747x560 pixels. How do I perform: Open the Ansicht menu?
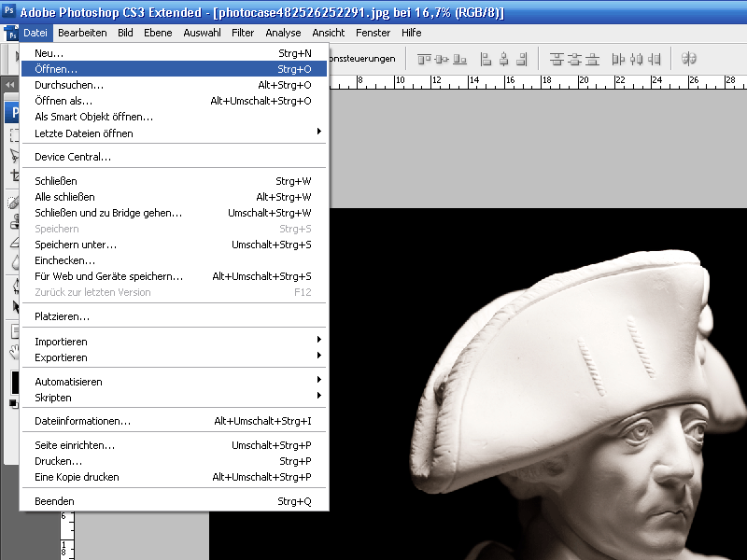(x=329, y=33)
